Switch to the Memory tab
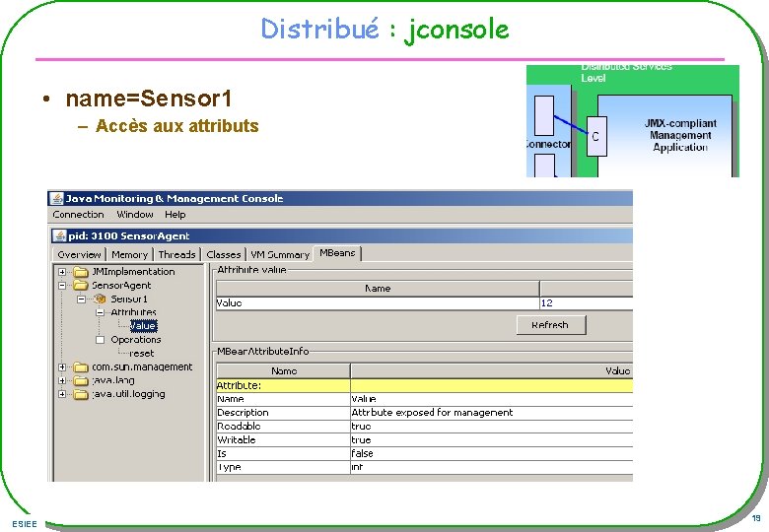Image resolution: width=769 pixels, height=532 pixels. coord(129,255)
